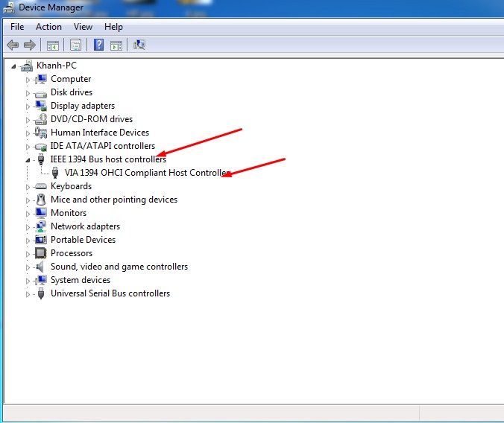This screenshot has width=504, height=423.
Task: Click the blue Help question-mark icon
Action: click(x=98, y=45)
